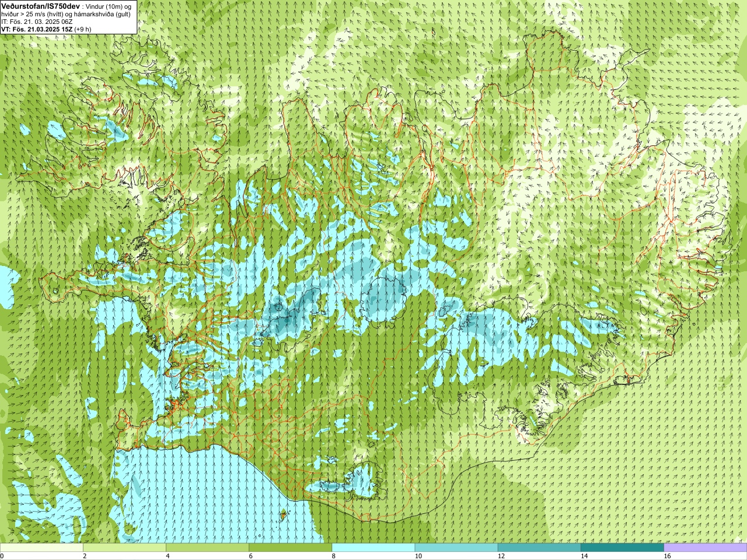747x560 pixels.
Task: Select the purple above-16 m/s color swatch
Action: tap(706, 548)
